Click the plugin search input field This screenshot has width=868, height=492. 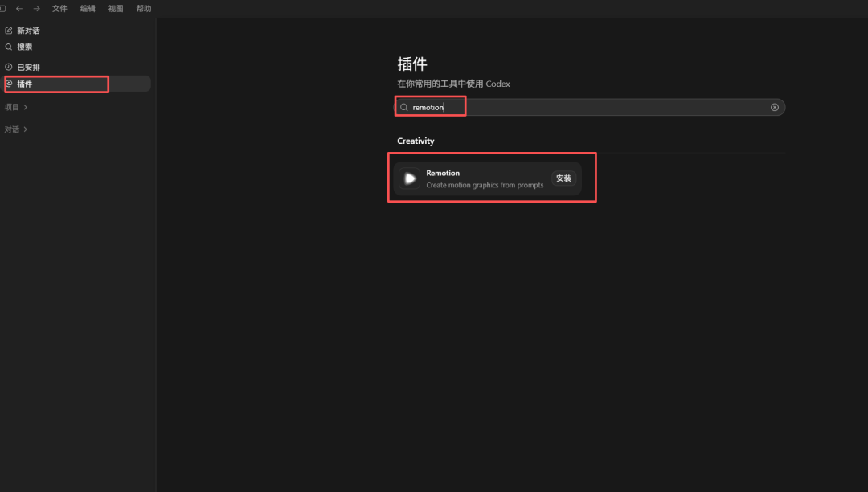pos(590,107)
